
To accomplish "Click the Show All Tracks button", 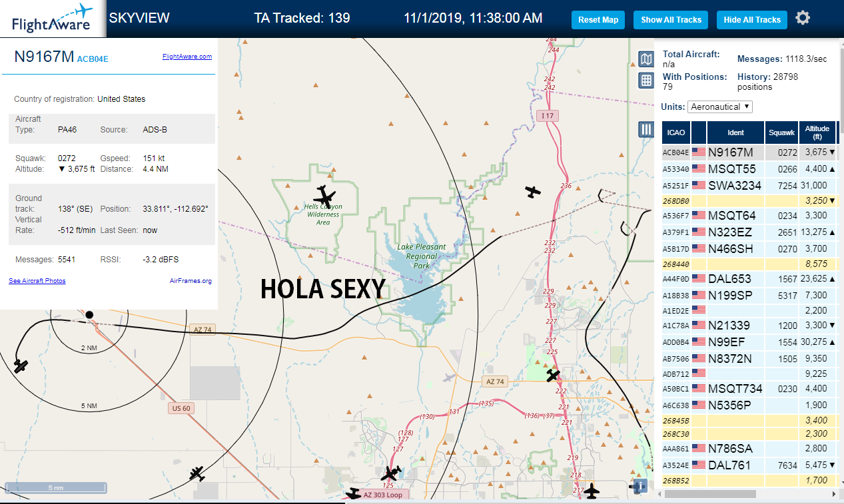I will pos(671,20).
